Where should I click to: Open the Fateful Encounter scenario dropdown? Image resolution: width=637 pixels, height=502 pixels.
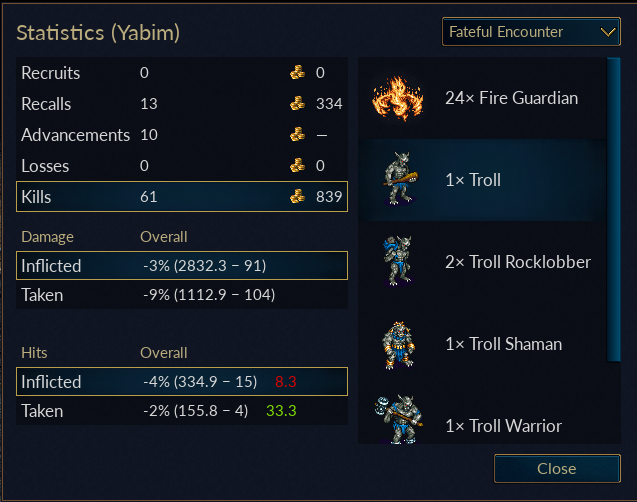[x=531, y=32]
